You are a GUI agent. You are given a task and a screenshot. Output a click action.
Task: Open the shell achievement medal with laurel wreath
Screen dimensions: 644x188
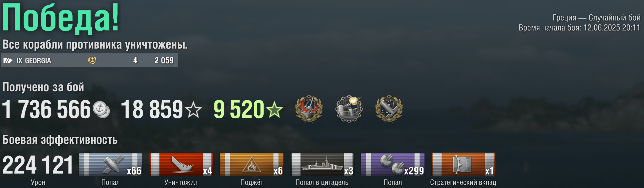[x=389, y=109]
